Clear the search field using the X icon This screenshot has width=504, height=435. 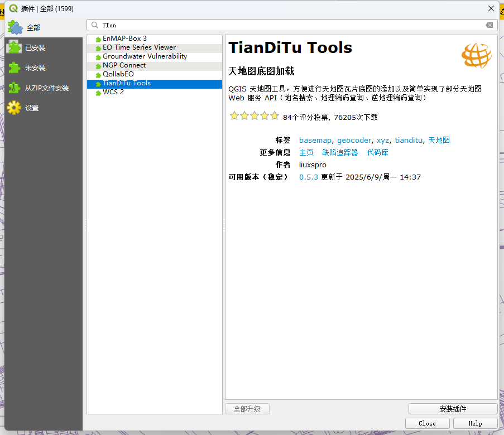pos(489,25)
